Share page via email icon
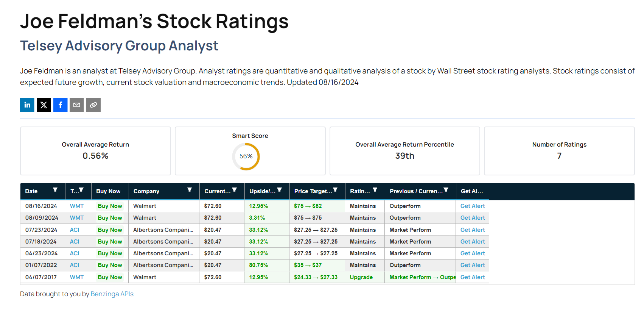Image resolution: width=644 pixels, height=311 pixels. (x=77, y=105)
